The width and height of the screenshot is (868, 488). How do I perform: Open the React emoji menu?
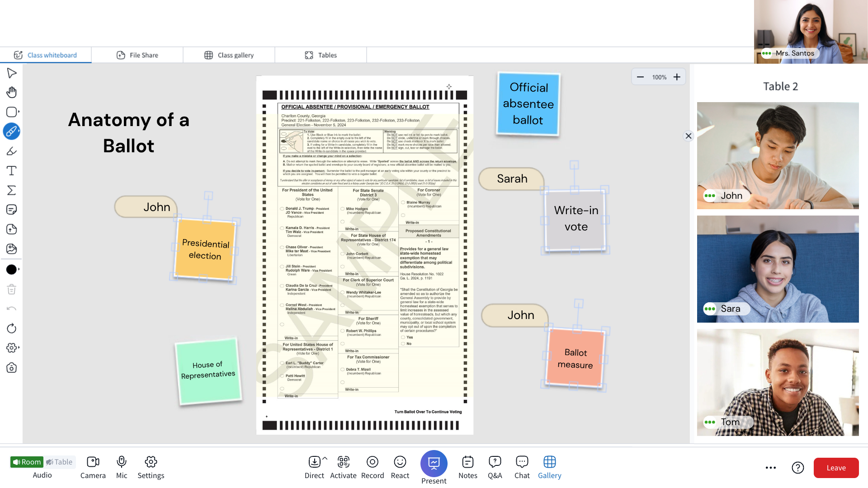pyautogui.click(x=400, y=468)
